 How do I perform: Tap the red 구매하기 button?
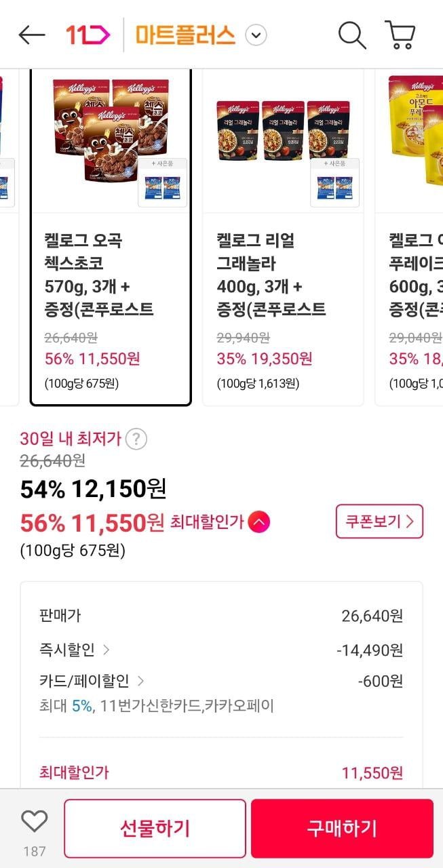point(342,828)
